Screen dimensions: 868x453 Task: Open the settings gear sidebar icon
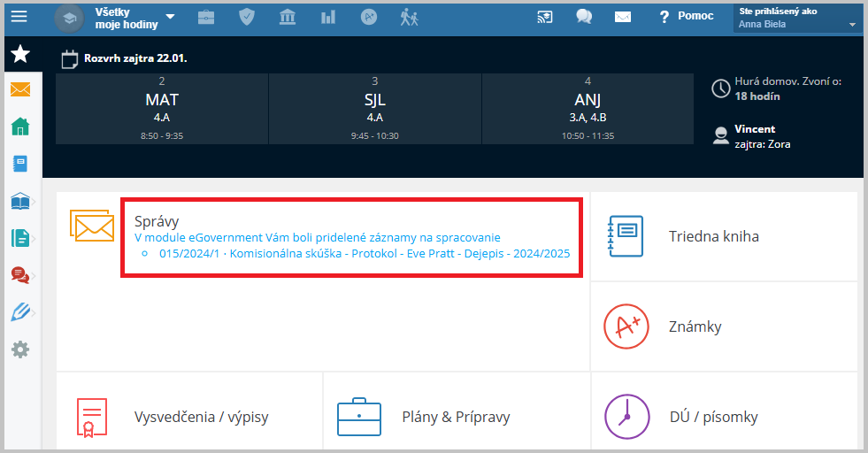click(x=20, y=349)
